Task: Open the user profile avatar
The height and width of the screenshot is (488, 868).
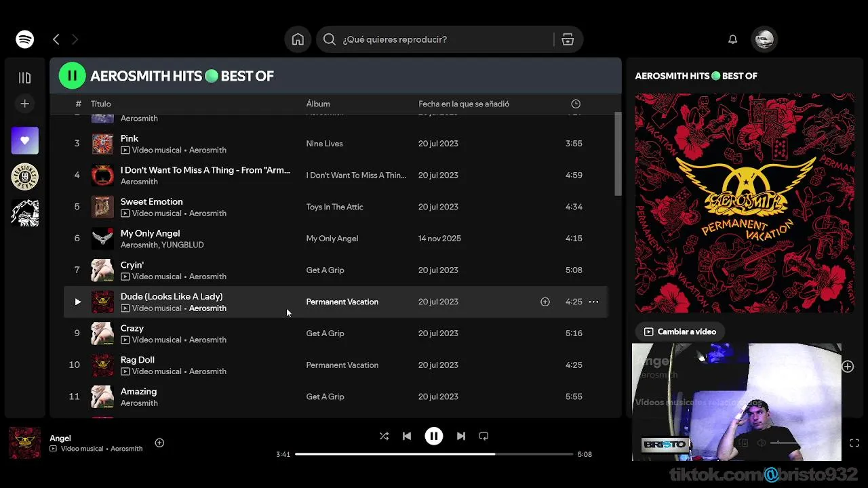Action: [764, 39]
